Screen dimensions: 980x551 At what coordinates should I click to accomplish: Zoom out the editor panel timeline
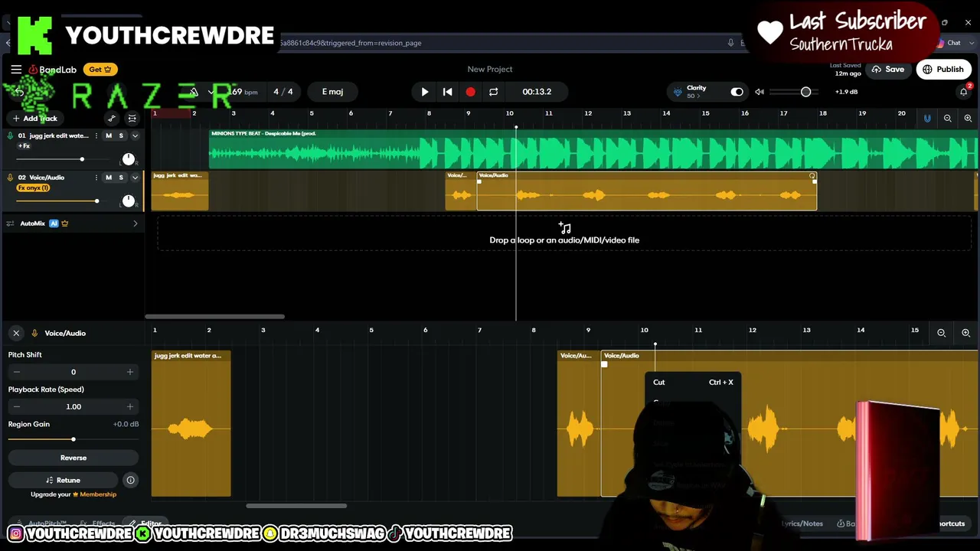(942, 333)
